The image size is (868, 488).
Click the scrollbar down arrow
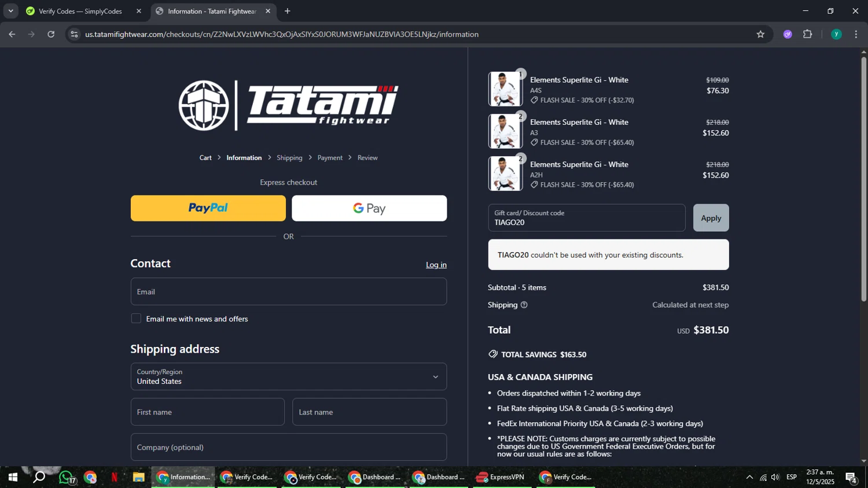[863, 461]
